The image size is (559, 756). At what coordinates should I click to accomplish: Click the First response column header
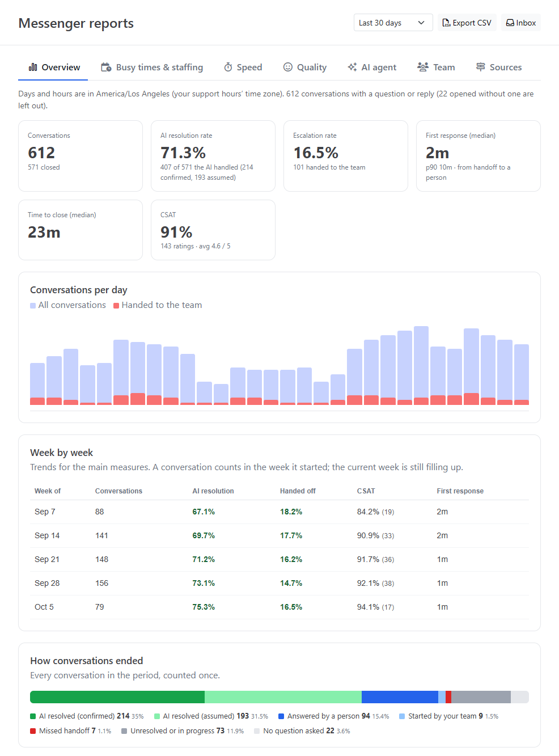point(460,491)
